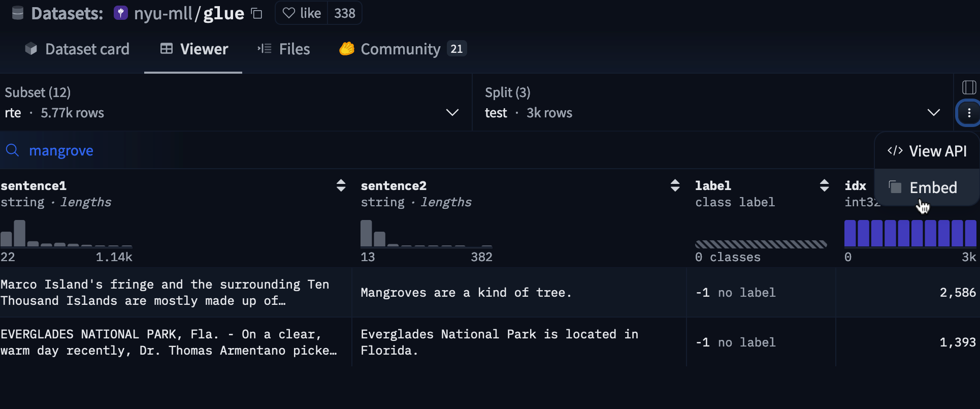Toggle the side panel layout icon
Screen dimensions: 980x409
[969, 87]
